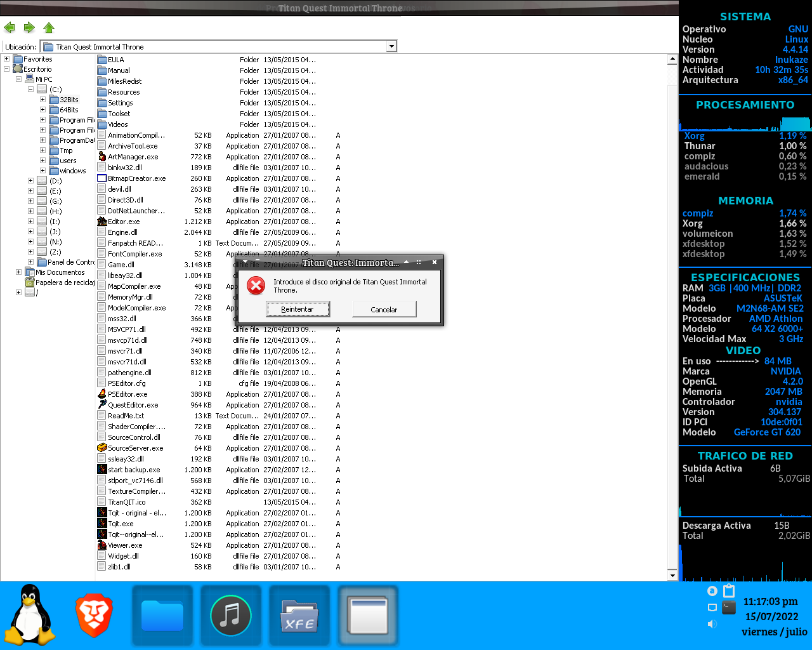Select the Tqit.exe icon
This screenshot has height=650, width=812.
click(x=102, y=524)
